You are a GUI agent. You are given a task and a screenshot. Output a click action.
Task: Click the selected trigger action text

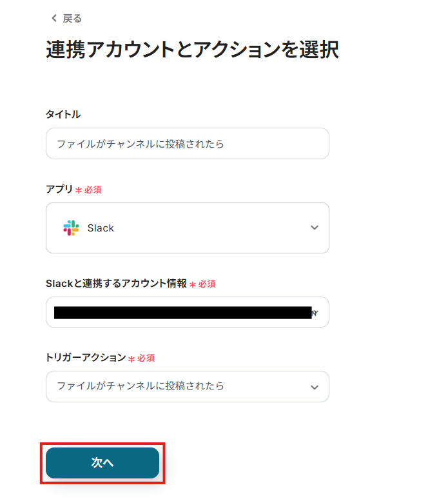[x=141, y=386]
